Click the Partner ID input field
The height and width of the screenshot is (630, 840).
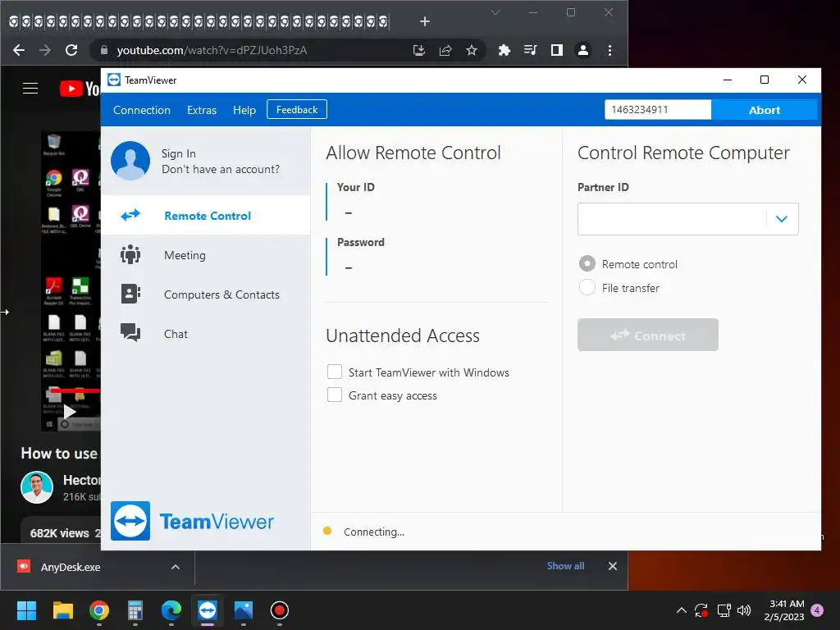tap(672, 218)
